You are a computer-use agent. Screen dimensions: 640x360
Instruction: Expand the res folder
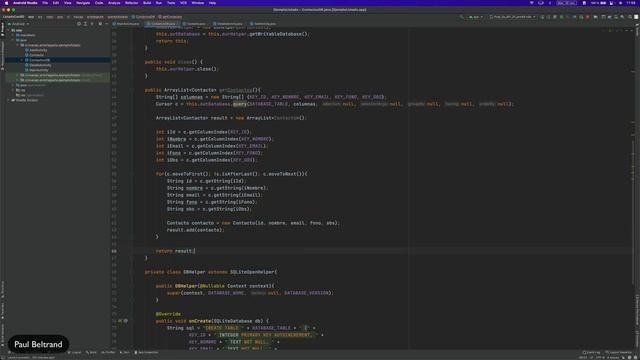click(x=13, y=90)
